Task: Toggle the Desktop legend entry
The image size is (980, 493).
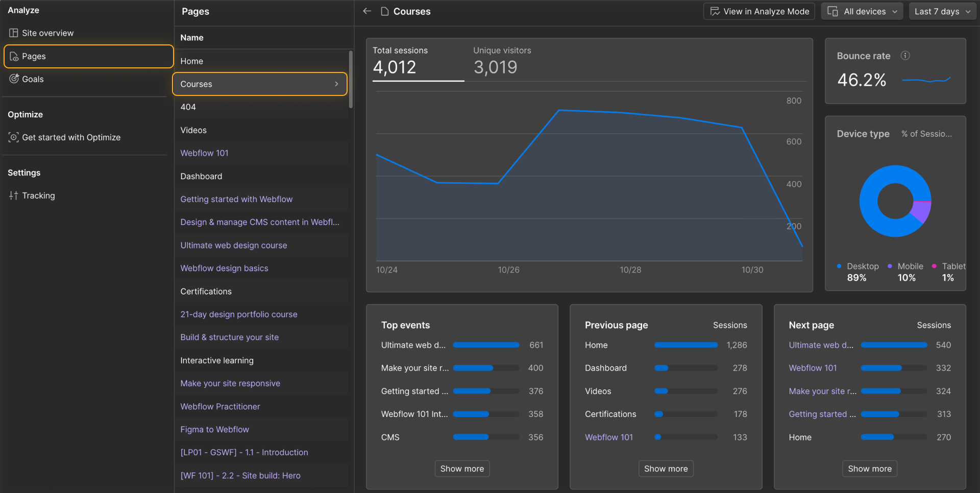Action: tap(859, 266)
